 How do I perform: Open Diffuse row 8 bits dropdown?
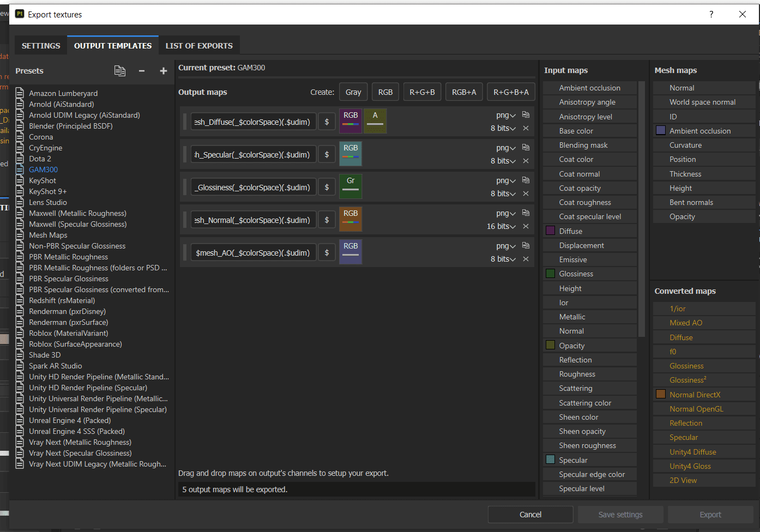point(503,128)
